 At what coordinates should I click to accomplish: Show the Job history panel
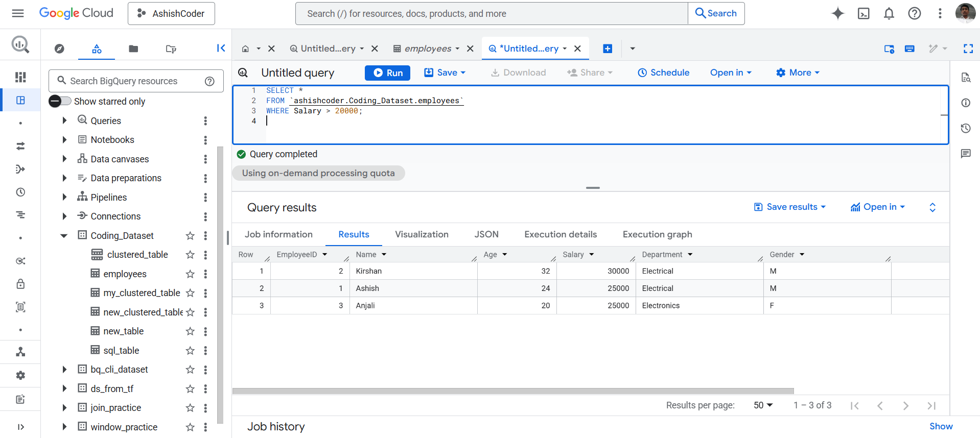(941, 426)
